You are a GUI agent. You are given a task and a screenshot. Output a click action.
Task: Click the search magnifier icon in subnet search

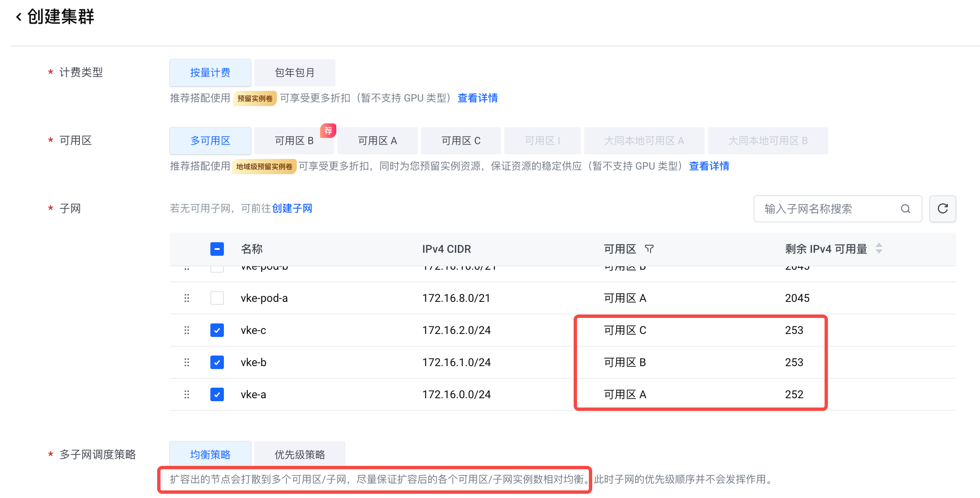pos(905,209)
